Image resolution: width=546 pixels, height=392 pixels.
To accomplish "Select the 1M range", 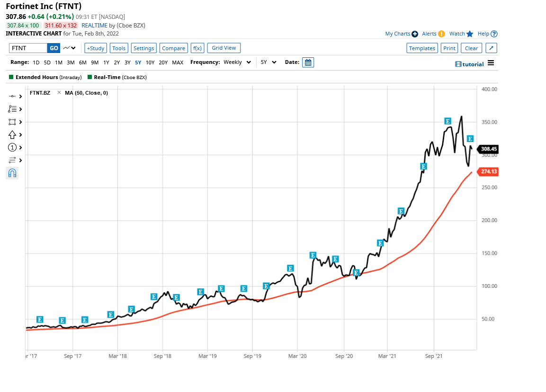I will click(x=59, y=62).
